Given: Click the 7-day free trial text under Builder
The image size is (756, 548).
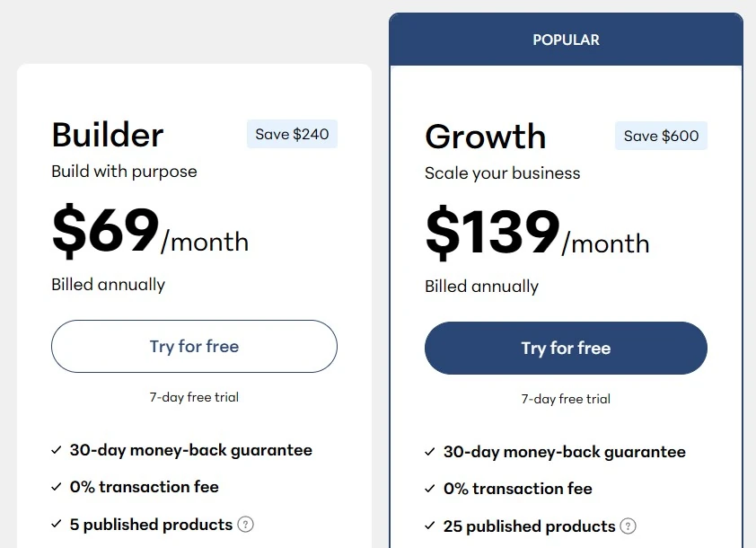Looking at the screenshot, I should (194, 397).
